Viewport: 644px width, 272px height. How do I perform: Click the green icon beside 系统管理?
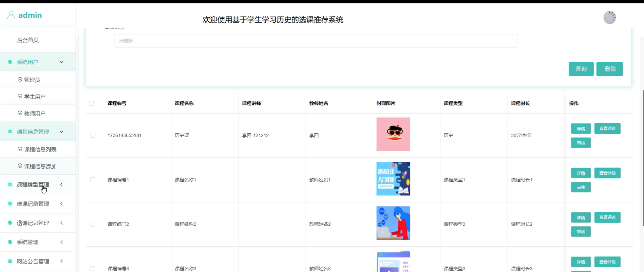click(x=10, y=242)
